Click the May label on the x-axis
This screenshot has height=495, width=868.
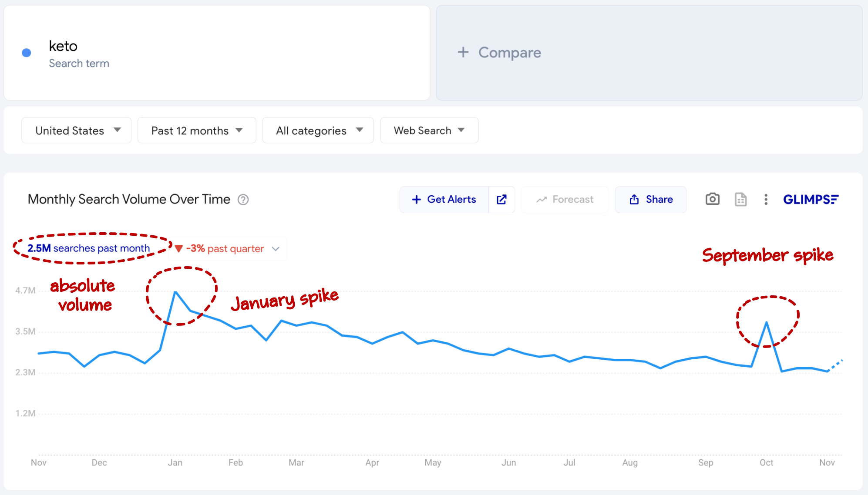click(433, 463)
